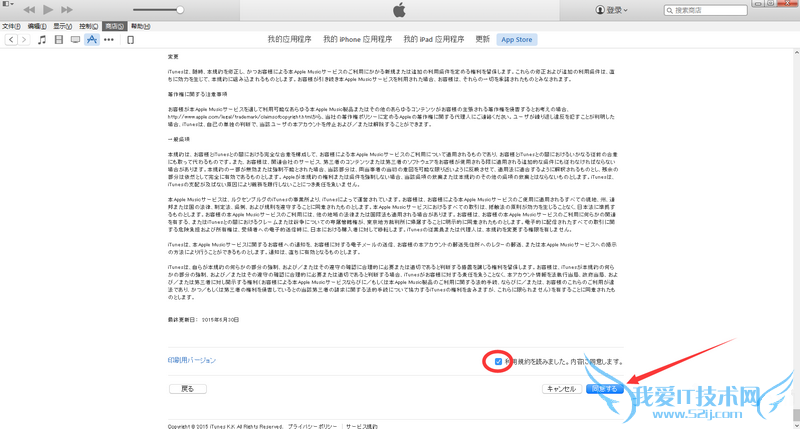Toggle the terms agreement checkbox
The image size is (800, 429).
pyautogui.click(x=498, y=362)
